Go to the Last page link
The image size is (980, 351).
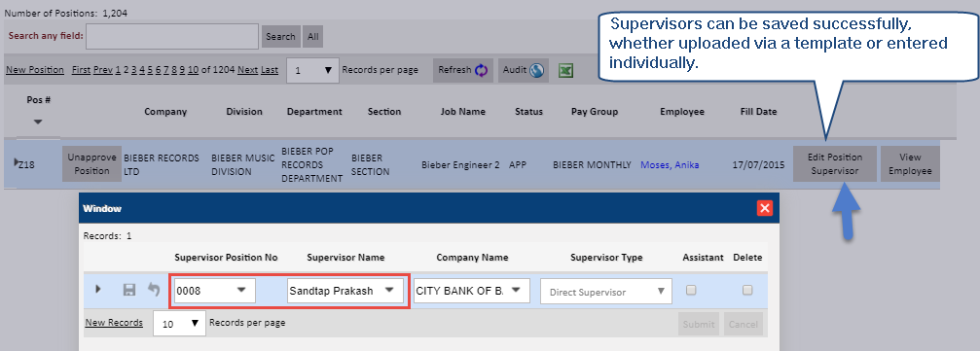click(x=270, y=70)
